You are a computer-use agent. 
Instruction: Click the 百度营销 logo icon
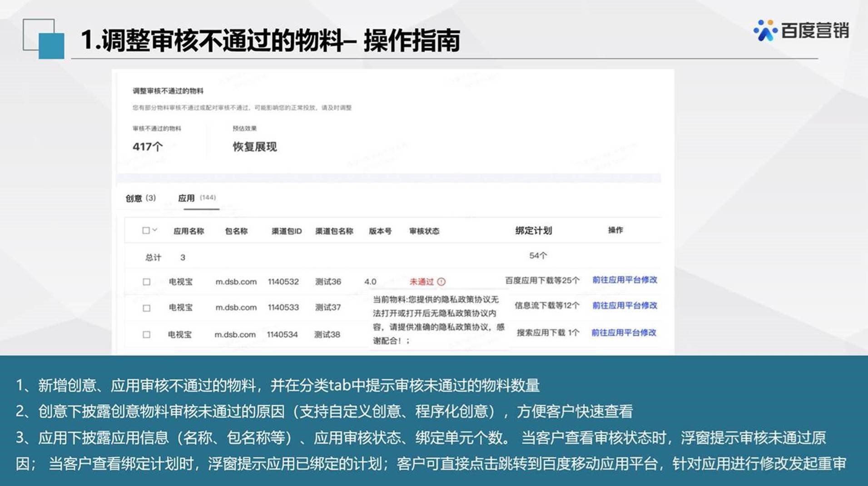(765, 30)
